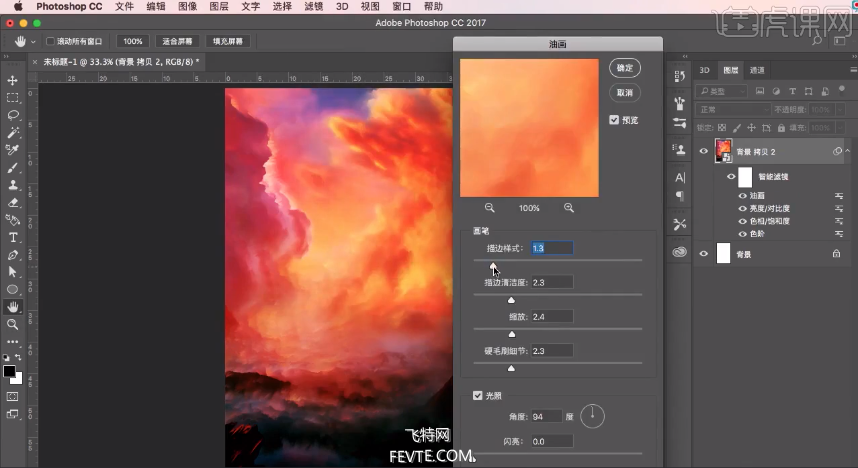Open the History panel icon
Viewport: 858px width, 468px height.
tap(680, 77)
